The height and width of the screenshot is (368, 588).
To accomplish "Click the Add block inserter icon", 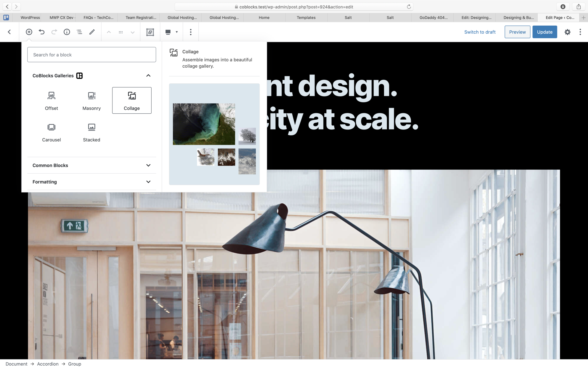I will tap(29, 32).
